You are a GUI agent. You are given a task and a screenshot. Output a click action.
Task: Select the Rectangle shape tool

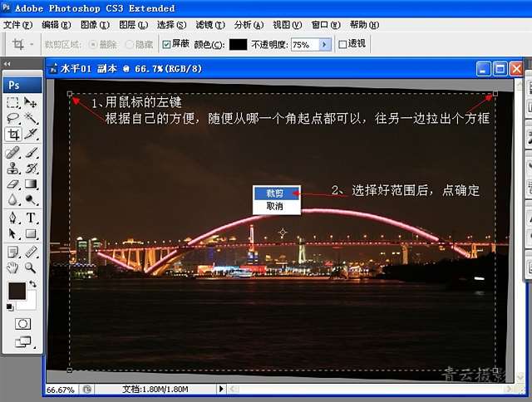(x=31, y=233)
